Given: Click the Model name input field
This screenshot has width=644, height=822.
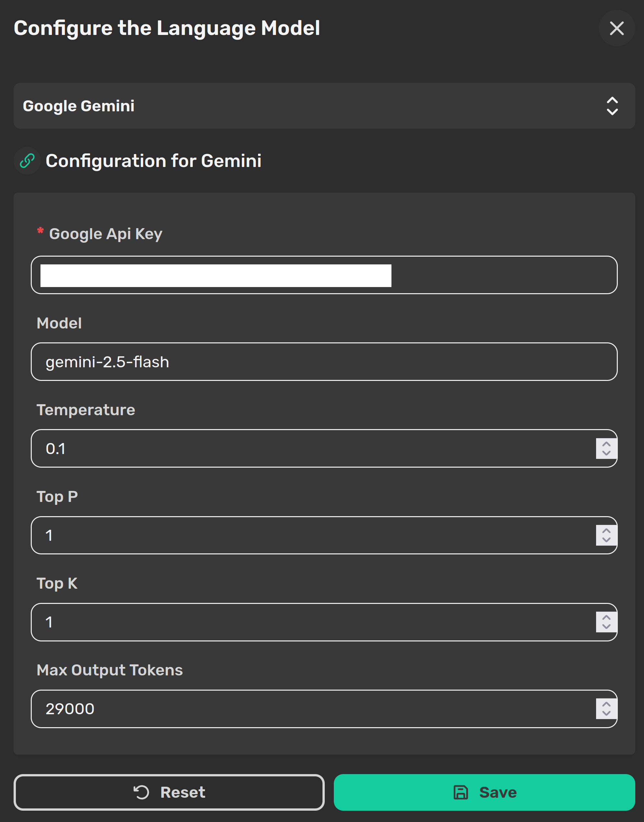Looking at the screenshot, I should (323, 362).
